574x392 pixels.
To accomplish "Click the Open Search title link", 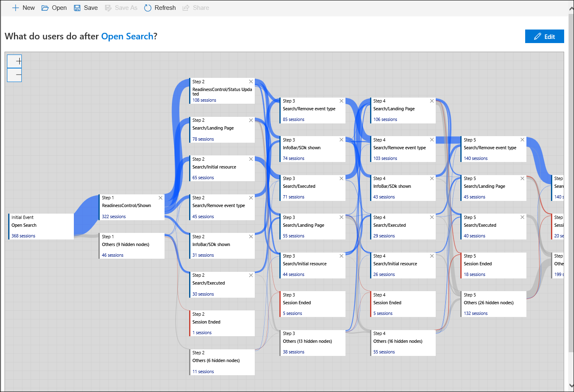I will click(x=127, y=36).
